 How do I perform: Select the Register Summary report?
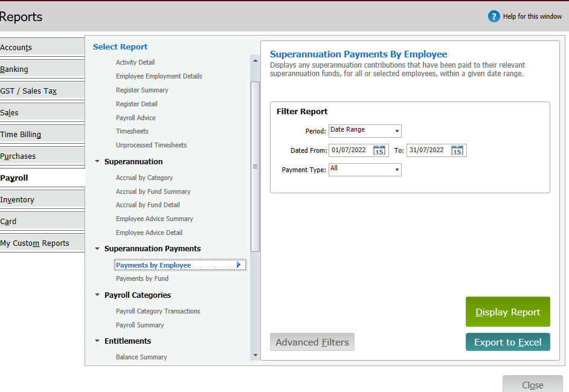point(142,90)
